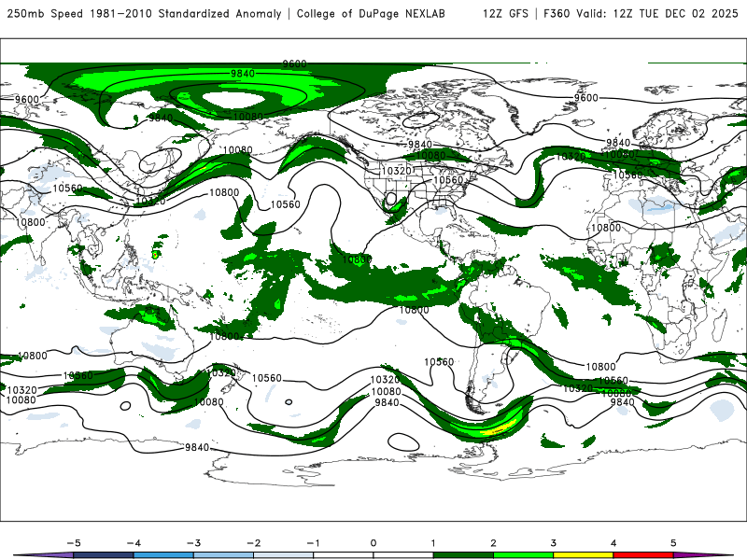Image resolution: width=747 pixels, height=560 pixels.
Task: Click the '-5' legend tick label
Action: [x=74, y=543]
